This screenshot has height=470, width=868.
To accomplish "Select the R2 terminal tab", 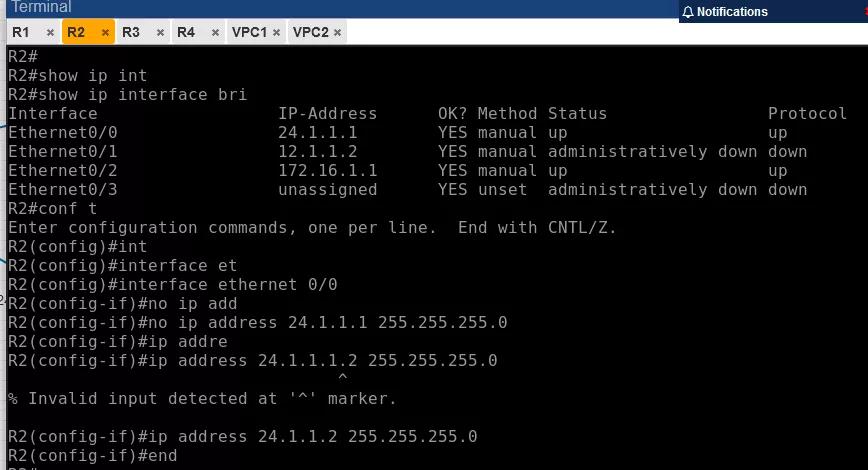I will tap(77, 32).
